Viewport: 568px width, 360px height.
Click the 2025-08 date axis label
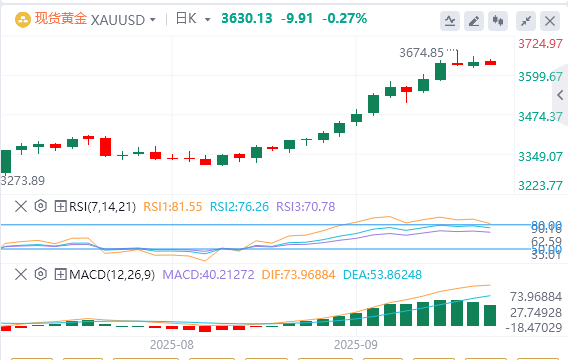[172, 344]
